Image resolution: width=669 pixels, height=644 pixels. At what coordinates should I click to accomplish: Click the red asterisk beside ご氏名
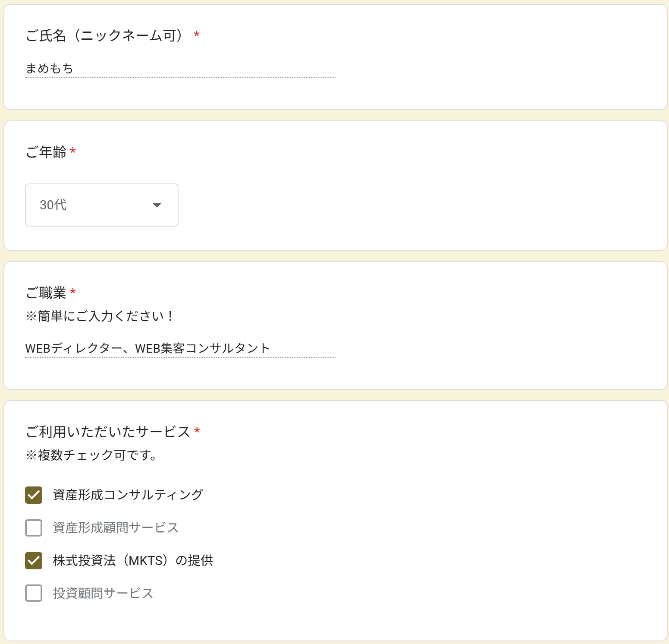point(197,35)
